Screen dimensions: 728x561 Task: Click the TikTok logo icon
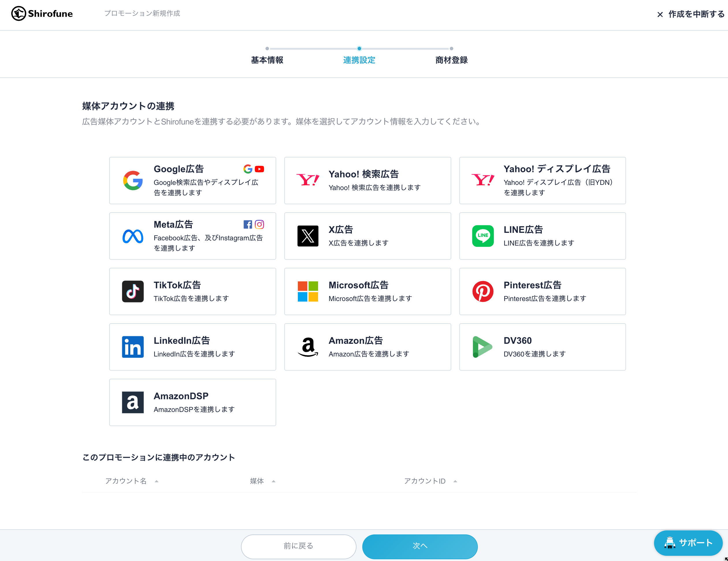coord(133,292)
